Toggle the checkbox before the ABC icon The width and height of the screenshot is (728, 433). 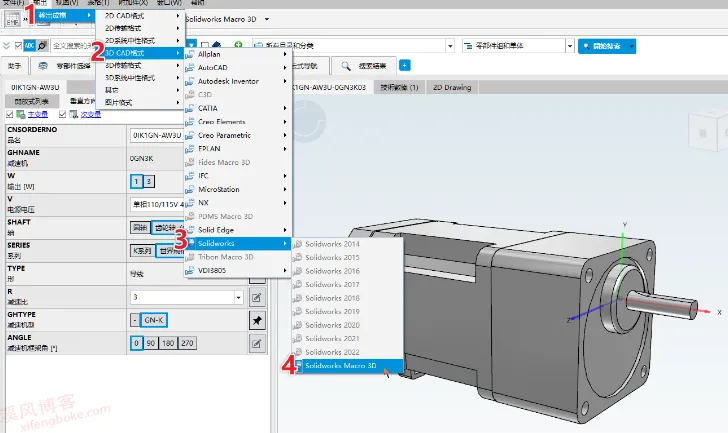pyautogui.click(x=18, y=45)
